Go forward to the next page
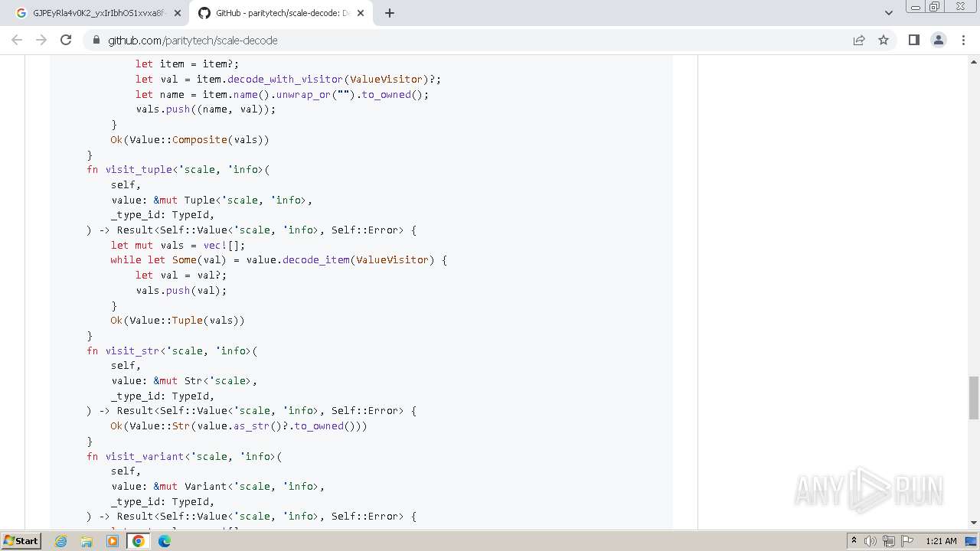Viewport: 980px width, 551px height. (41, 40)
